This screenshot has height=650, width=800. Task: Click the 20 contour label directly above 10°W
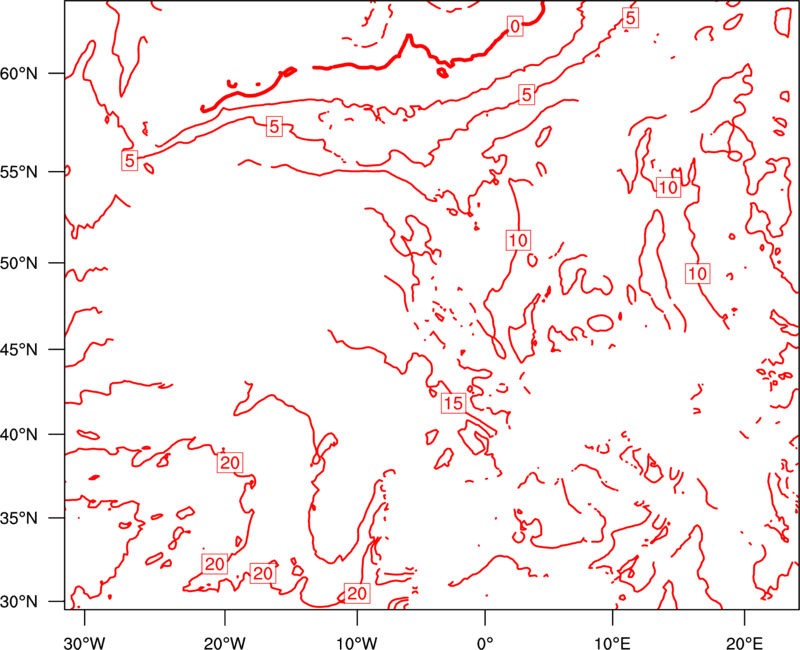pyautogui.click(x=357, y=593)
